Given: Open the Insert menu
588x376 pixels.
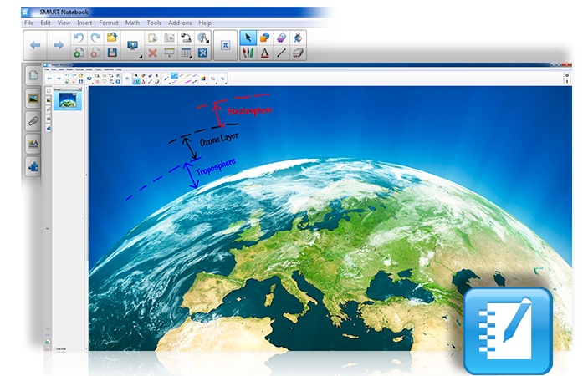Looking at the screenshot, I should 84,23.
